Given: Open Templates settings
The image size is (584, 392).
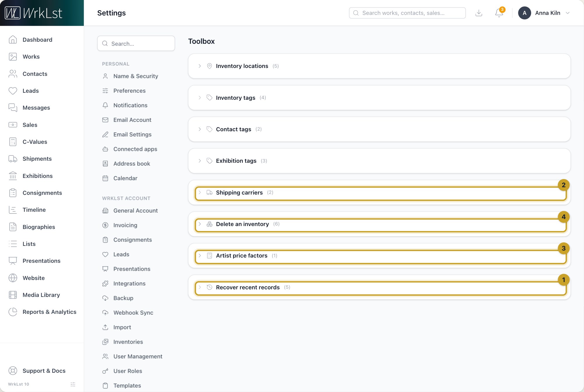Looking at the screenshot, I should (127, 386).
